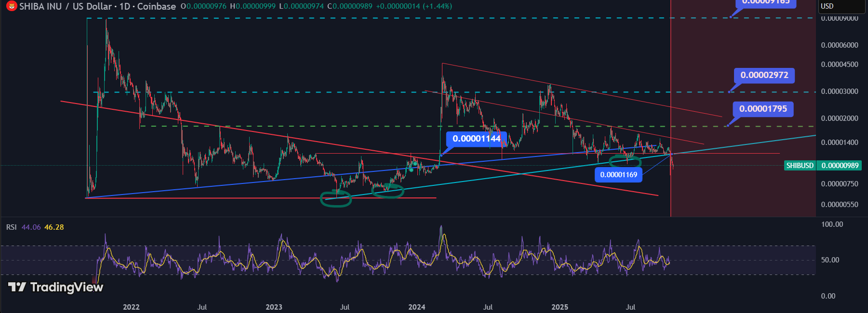
Task: Select the 0.00009165 price callout at top
Action: [x=765, y=2]
